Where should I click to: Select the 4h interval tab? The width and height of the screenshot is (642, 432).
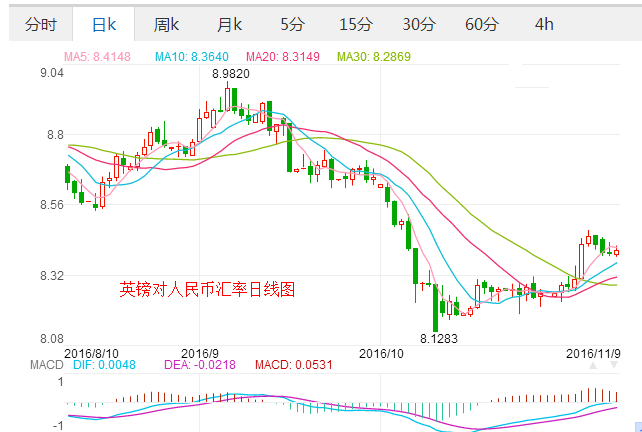544,24
